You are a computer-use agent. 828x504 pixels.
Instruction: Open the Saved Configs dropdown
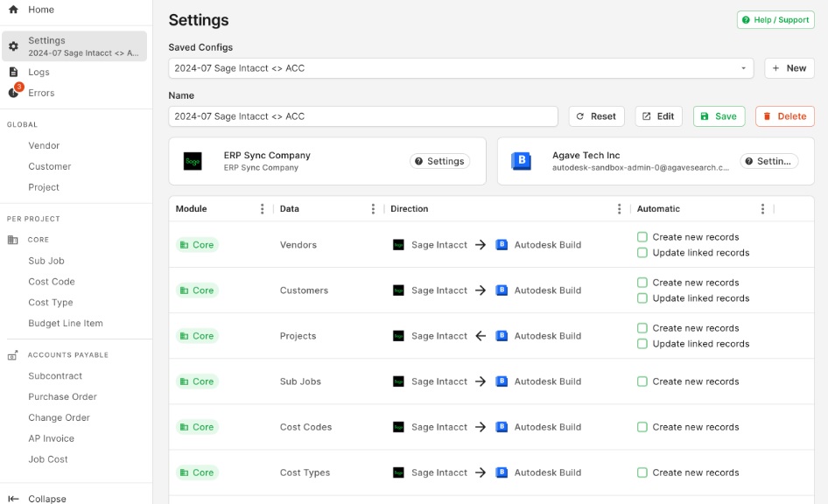click(x=461, y=68)
